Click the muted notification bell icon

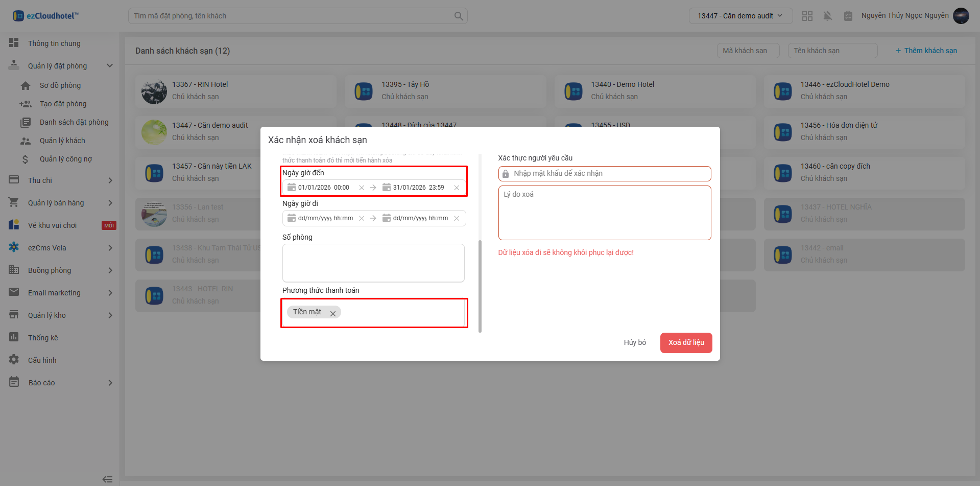tap(827, 16)
